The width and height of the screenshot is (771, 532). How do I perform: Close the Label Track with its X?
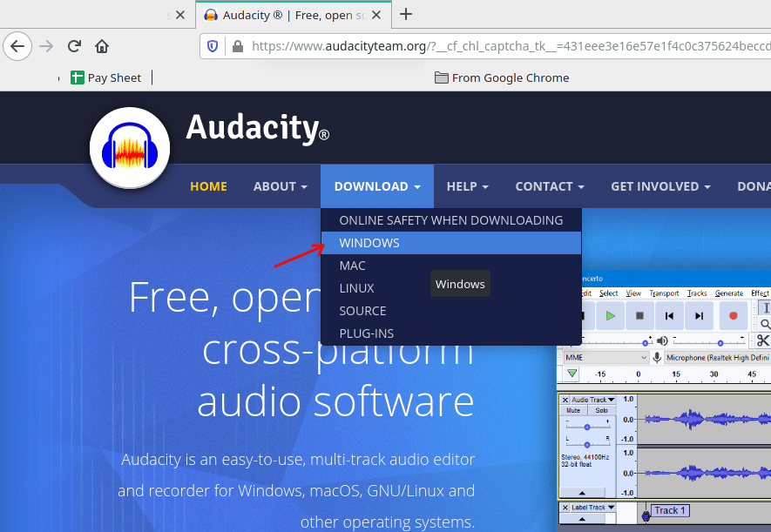pos(565,508)
